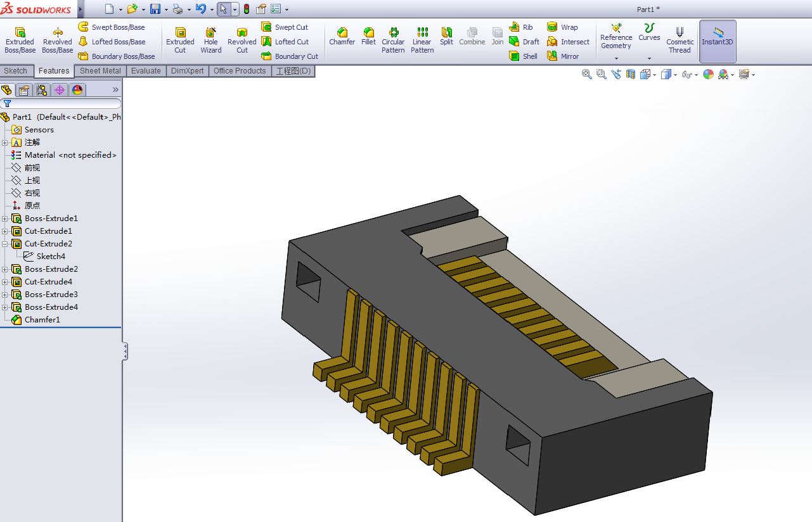Select Sketch4 in the feature tree
The width and height of the screenshot is (812, 522).
[x=51, y=257]
